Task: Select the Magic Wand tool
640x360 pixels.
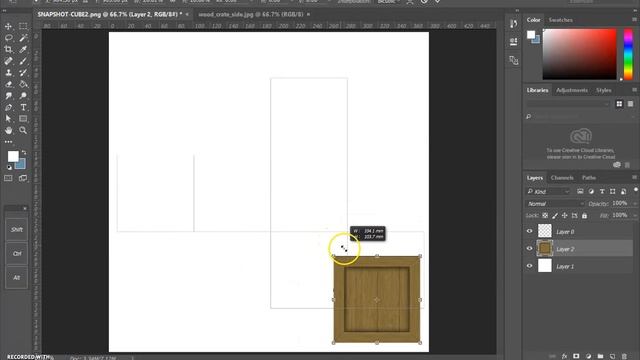Action: click(23, 38)
